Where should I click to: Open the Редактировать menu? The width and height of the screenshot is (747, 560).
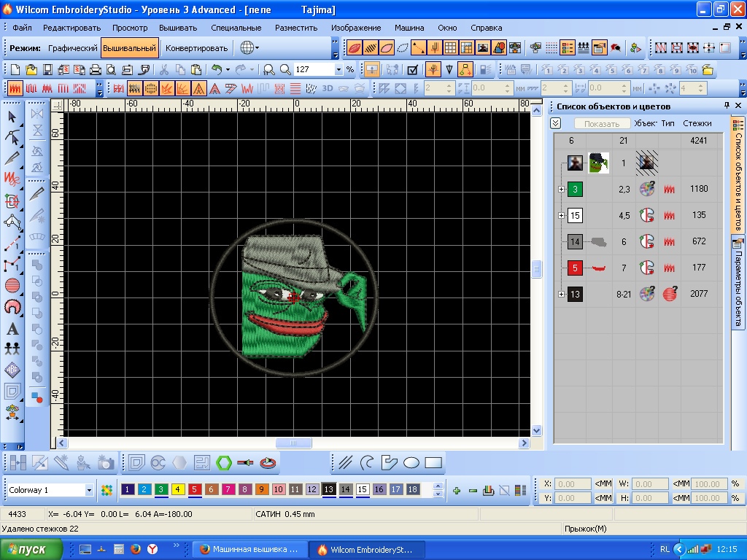coord(72,28)
